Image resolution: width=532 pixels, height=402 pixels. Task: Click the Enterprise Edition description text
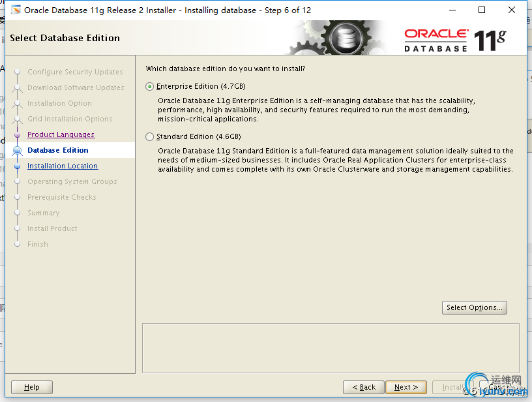click(316, 110)
